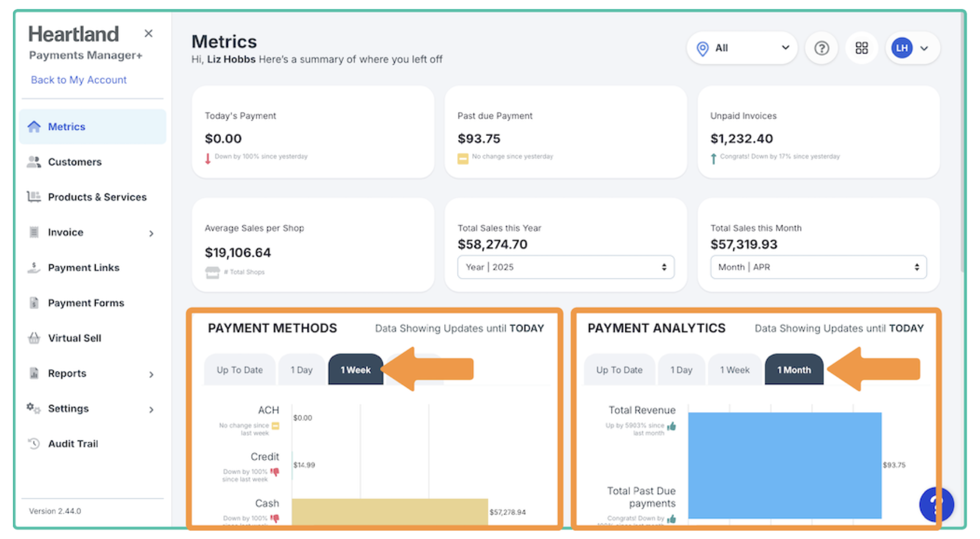Select Up To Date tab in Payment Analytics
980x539 pixels.
point(619,370)
